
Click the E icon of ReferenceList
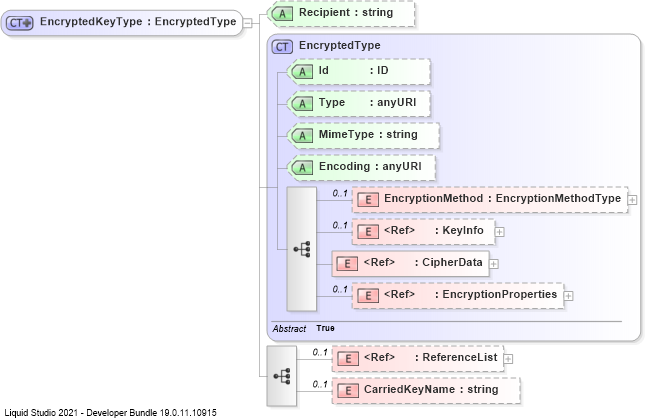348,359
